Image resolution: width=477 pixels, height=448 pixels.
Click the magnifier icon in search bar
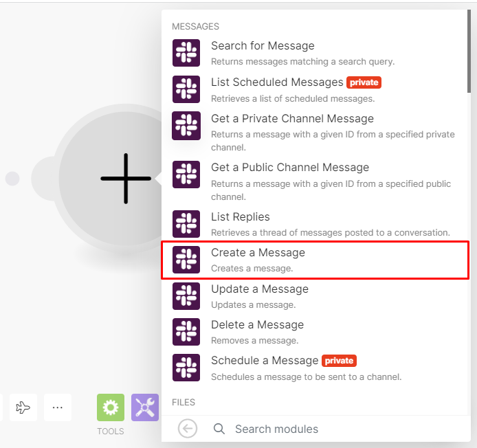click(219, 429)
